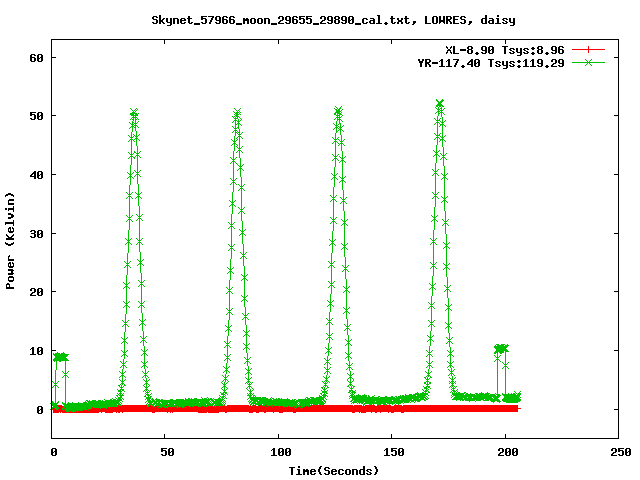Click the green calibration pulse near 198 seconds
The height and width of the screenshot is (480, 640).
tap(501, 348)
